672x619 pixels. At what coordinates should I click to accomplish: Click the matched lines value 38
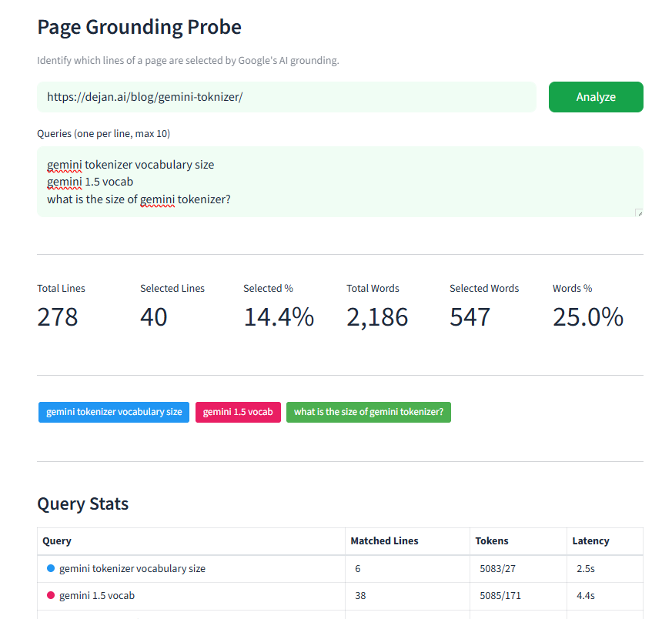360,596
